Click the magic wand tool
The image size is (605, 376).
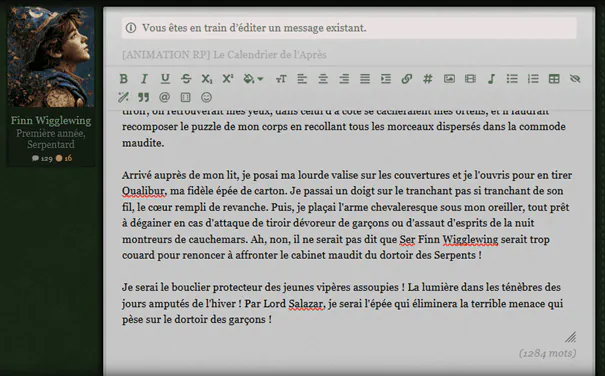[123, 97]
